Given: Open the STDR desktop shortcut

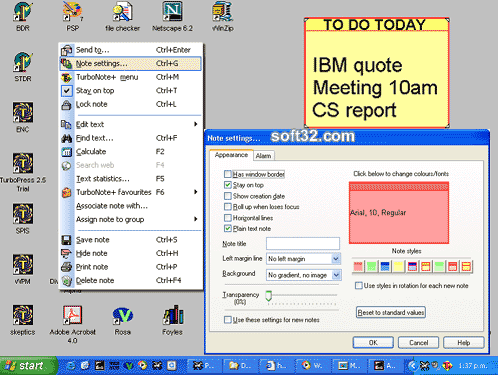Looking at the screenshot, I should (x=23, y=66).
